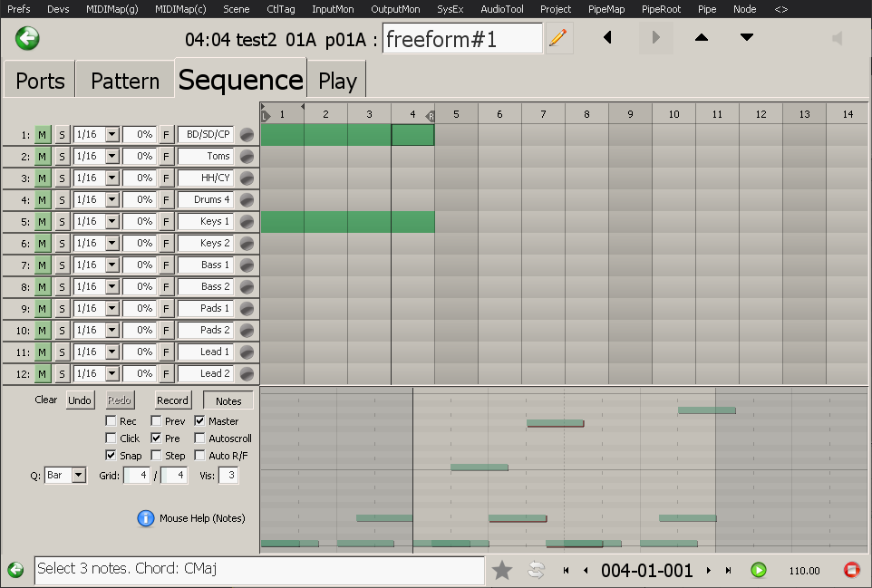Click the speaker audio icon

tap(837, 38)
